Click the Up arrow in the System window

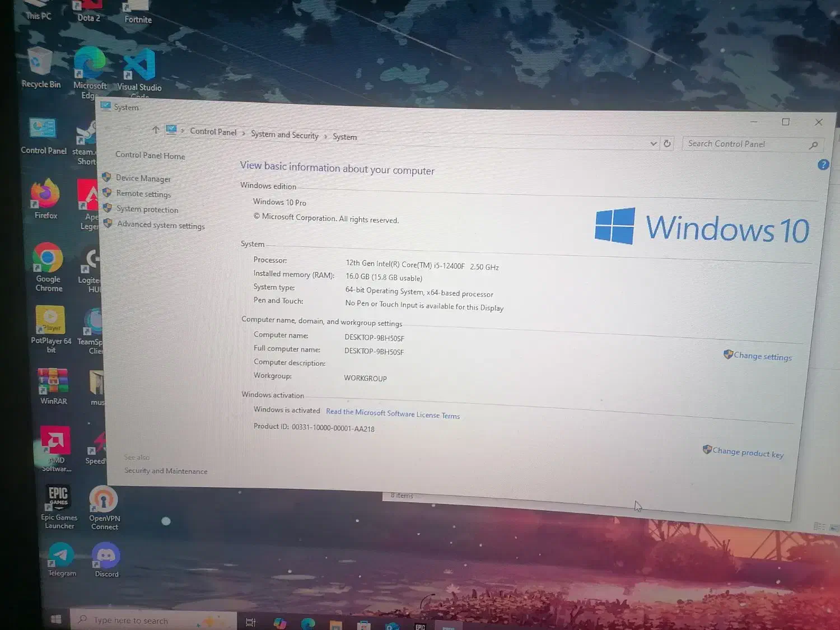156,130
